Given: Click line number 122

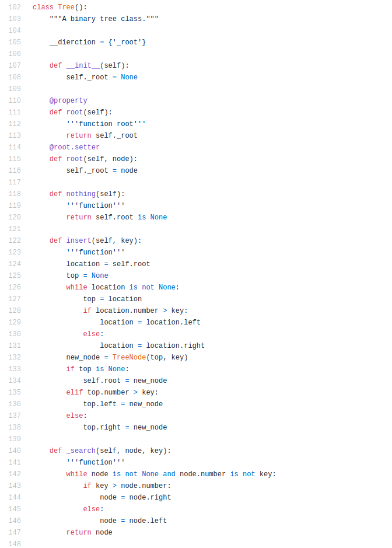Looking at the screenshot, I should (x=15, y=240).
